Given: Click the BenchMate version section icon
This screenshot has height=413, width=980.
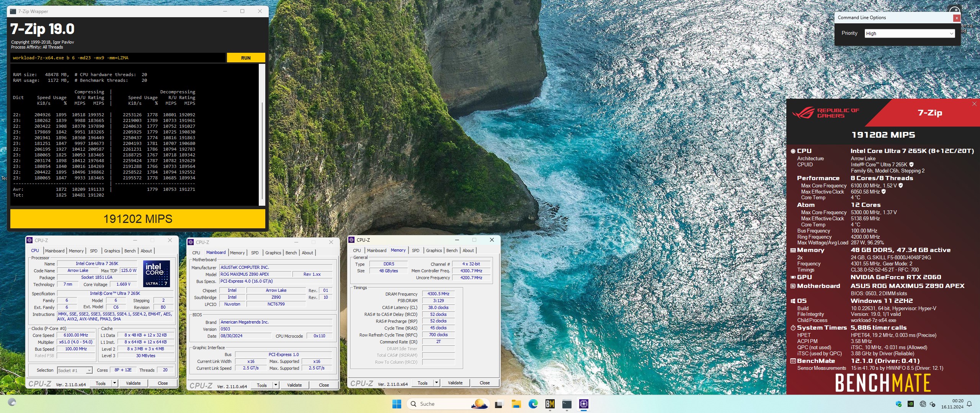Looking at the screenshot, I should 793,361.
